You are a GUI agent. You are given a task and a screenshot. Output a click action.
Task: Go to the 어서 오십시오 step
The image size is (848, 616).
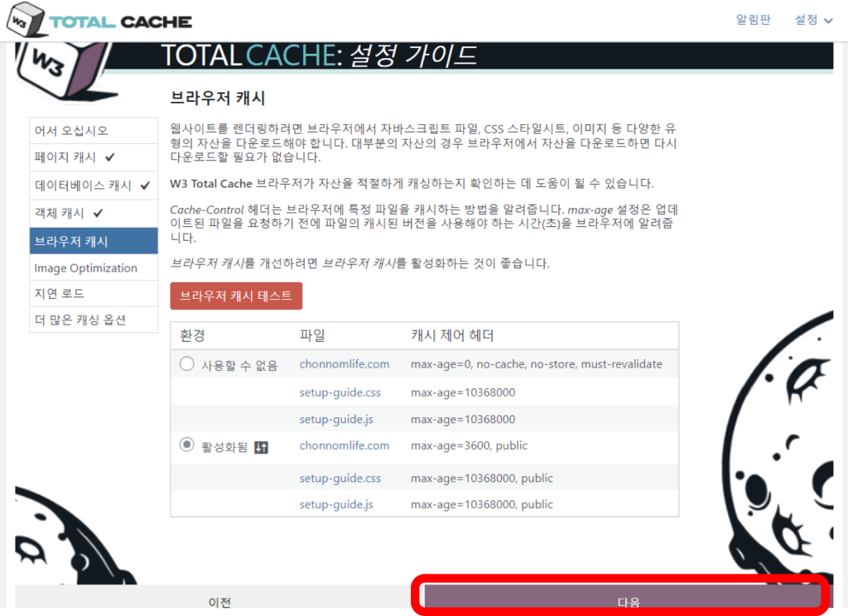point(94,131)
